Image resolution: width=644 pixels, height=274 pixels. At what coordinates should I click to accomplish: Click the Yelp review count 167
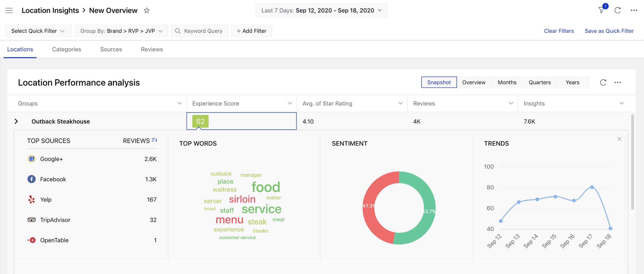(152, 200)
